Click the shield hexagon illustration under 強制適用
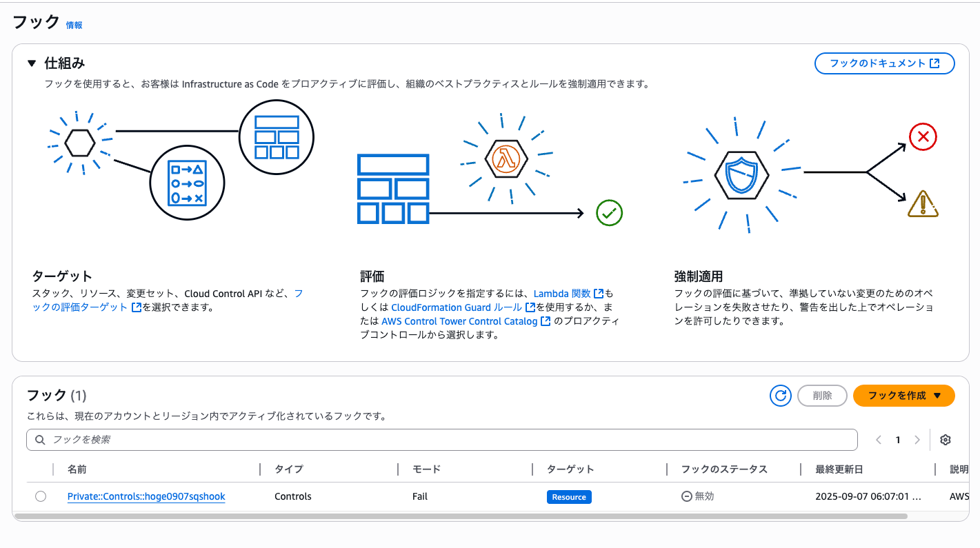The width and height of the screenshot is (980, 548). point(741,174)
